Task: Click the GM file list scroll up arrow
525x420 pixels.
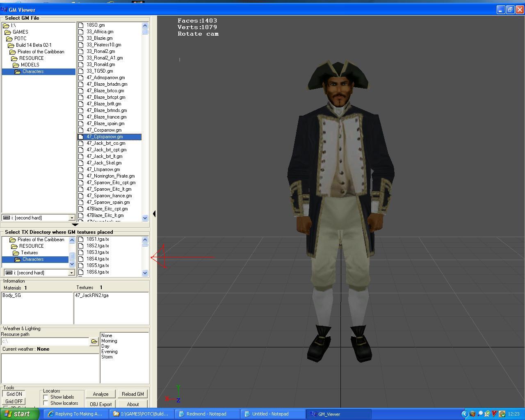Action: (x=145, y=25)
